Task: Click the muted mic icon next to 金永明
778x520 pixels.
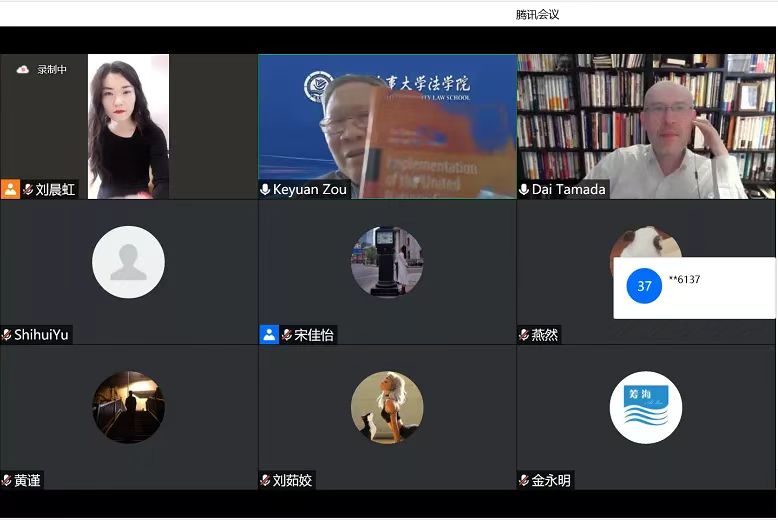Action: click(524, 480)
